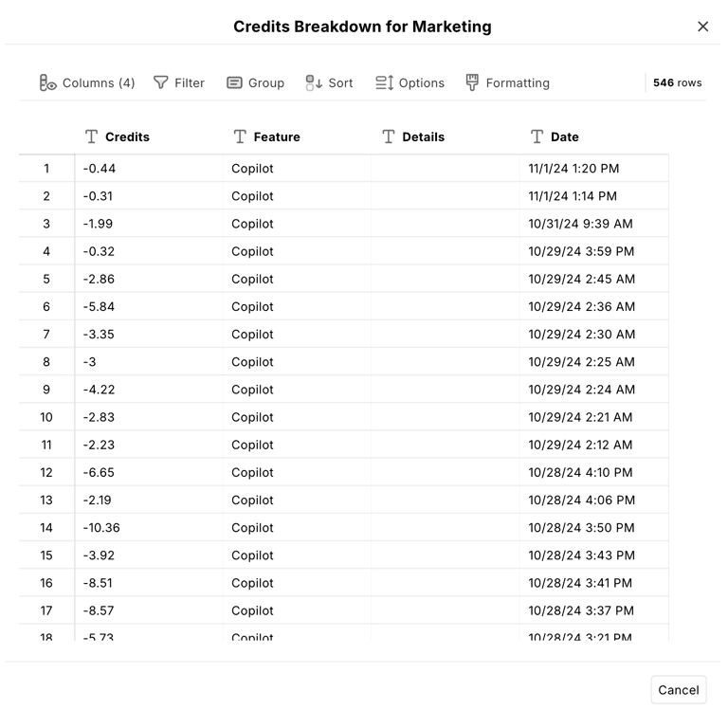Select the -0.32 credits cell
The image size is (728, 728).
pyautogui.click(x=149, y=251)
